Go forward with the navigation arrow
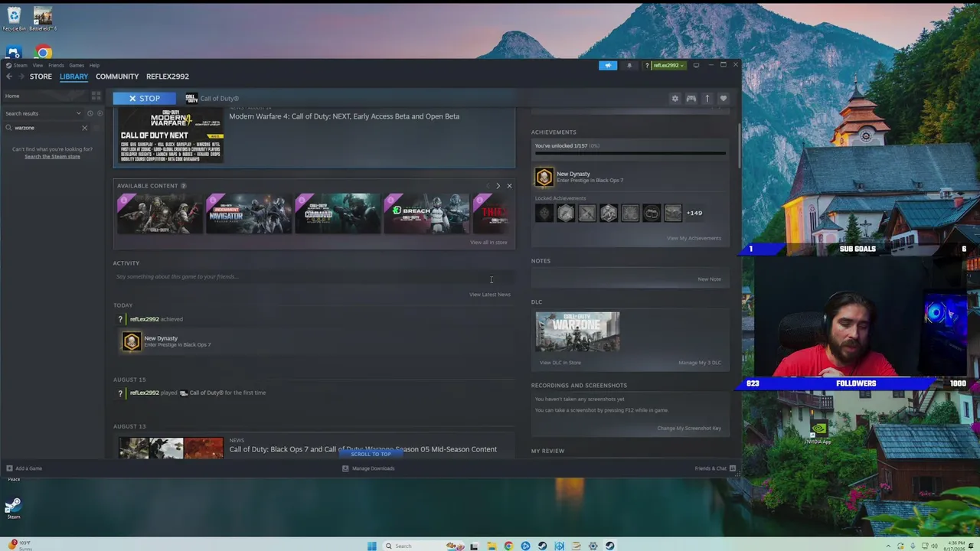Viewport: 980px width, 551px height. coord(21,77)
